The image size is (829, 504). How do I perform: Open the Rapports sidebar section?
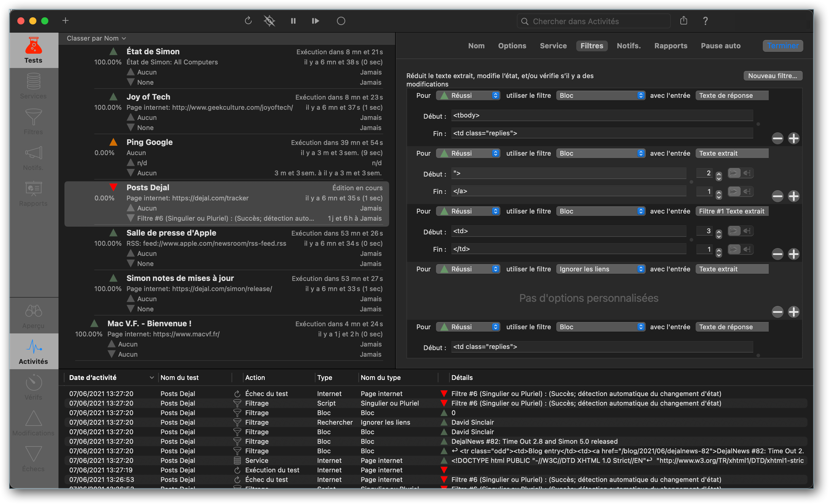pyautogui.click(x=33, y=194)
